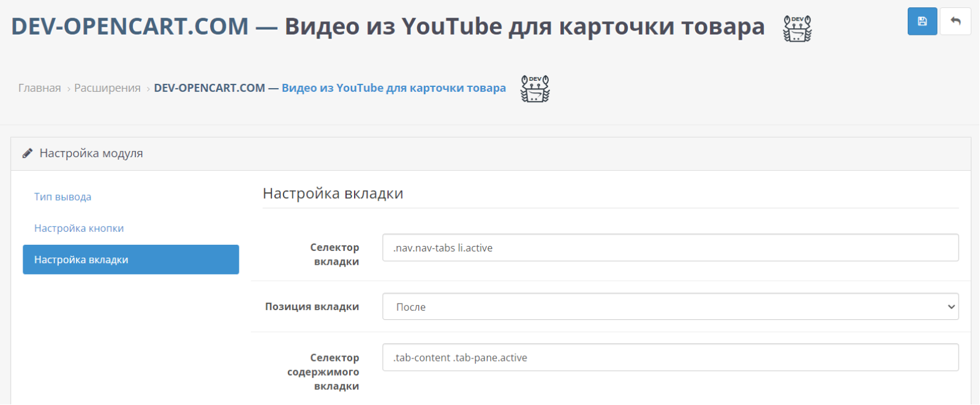Open the Главная breadcrumb link
This screenshot has height=405, width=980.
pos(40,88)
